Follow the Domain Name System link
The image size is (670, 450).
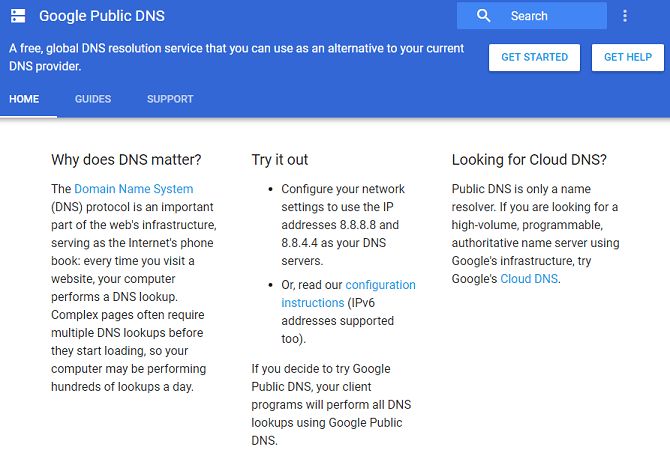coord(134,189)
